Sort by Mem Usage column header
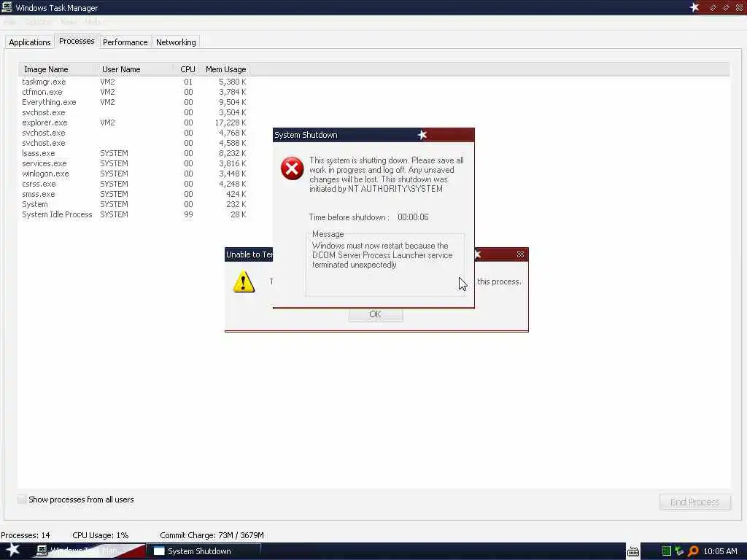 point(226,69)
